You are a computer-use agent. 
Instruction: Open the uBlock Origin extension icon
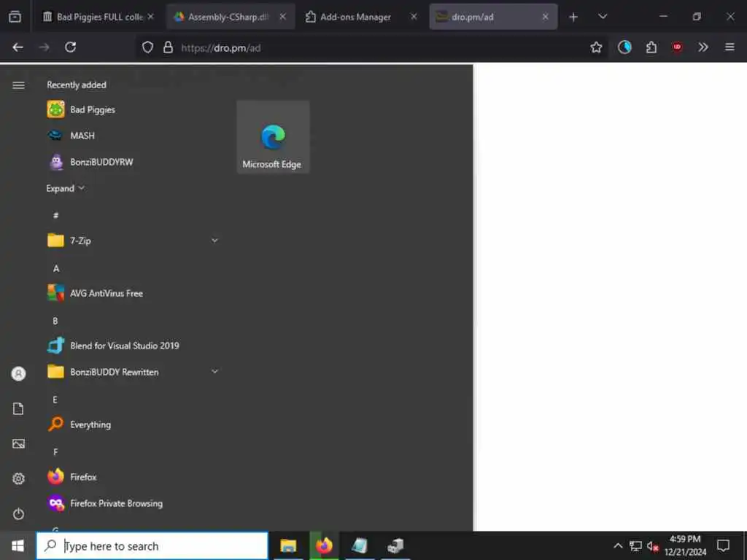coord(677,47)
